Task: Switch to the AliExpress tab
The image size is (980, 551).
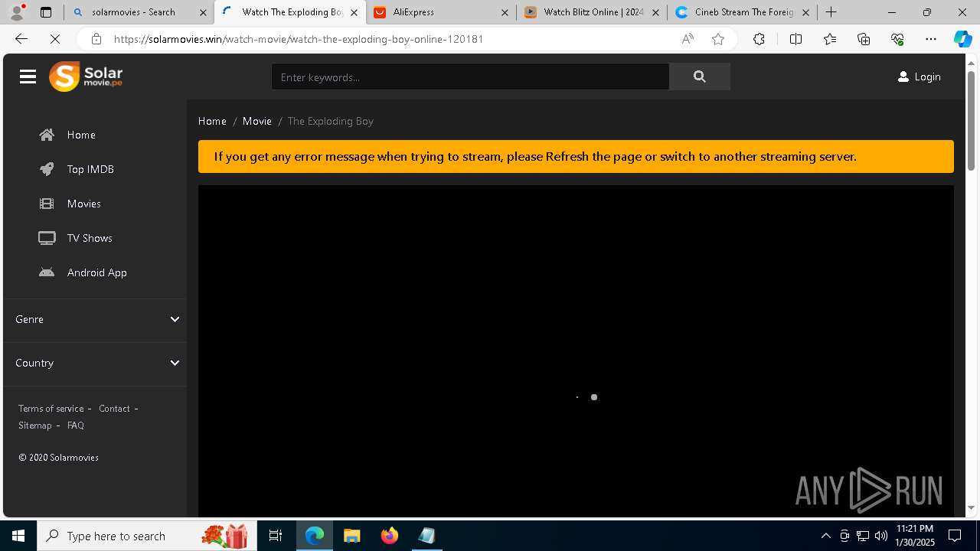Action: click(x=442, y=12)
